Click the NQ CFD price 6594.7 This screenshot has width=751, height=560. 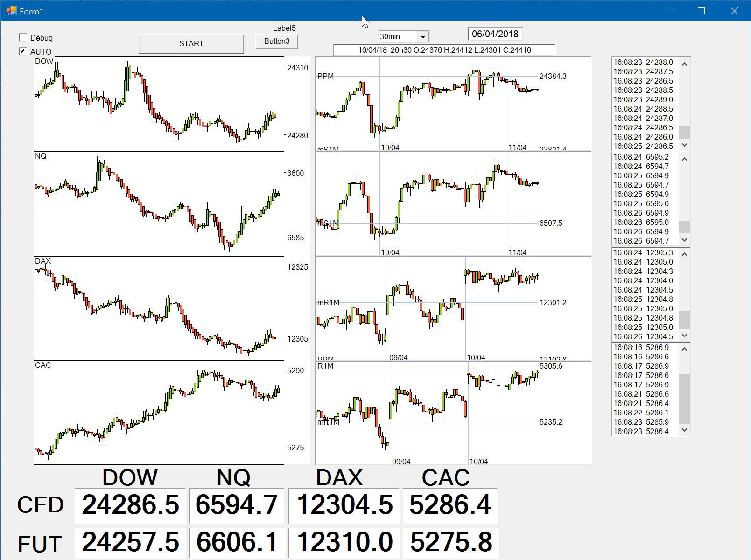tap(237, 505)
